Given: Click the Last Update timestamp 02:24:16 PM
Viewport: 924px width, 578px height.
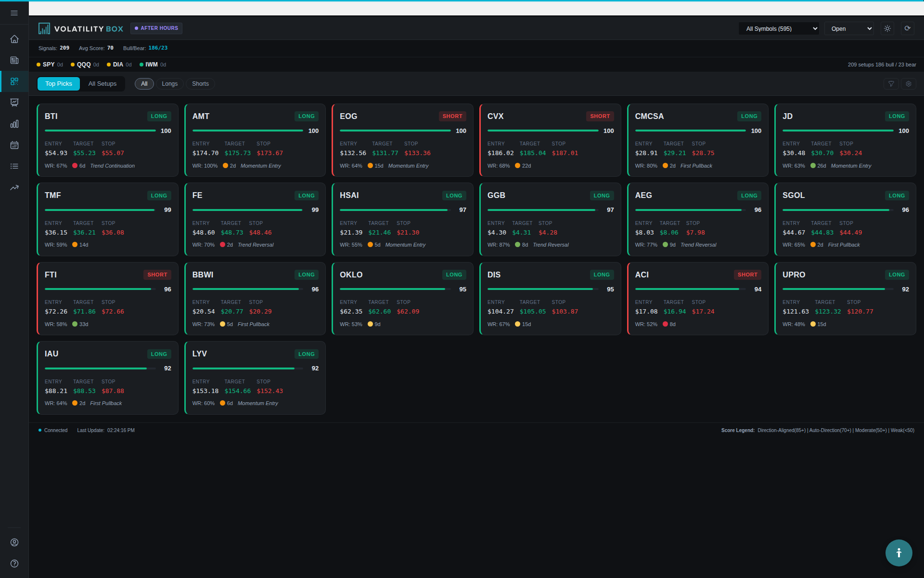Looking at the screenshot, I should tap(121, 431).
